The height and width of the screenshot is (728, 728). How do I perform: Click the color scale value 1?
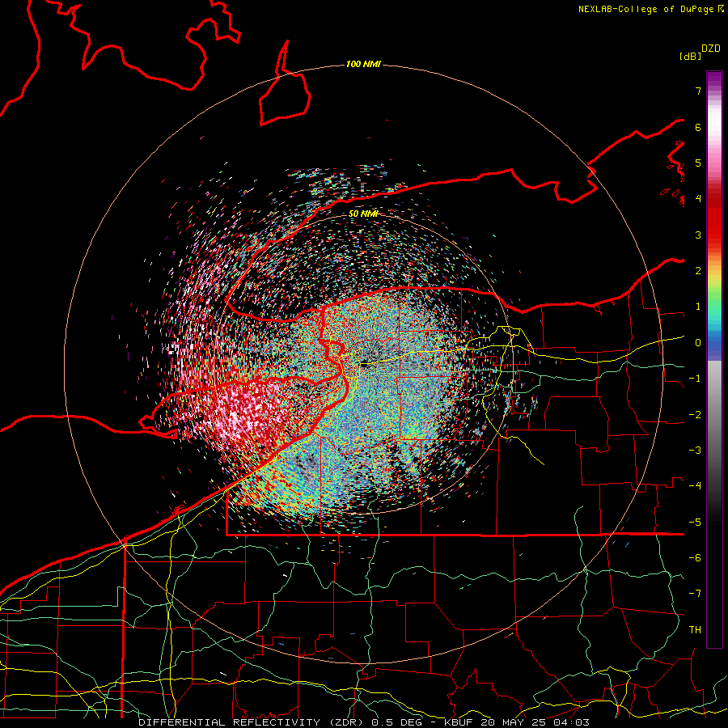(x=698, y=307)
